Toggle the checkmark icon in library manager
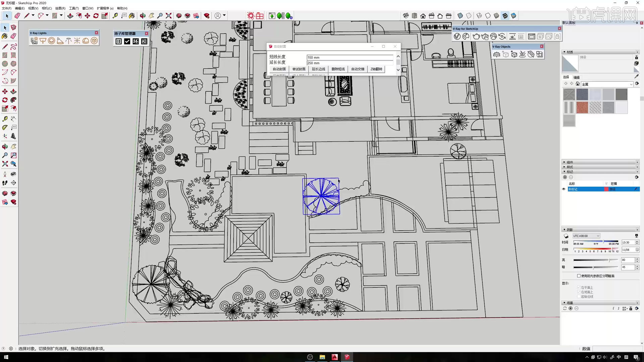Screen dimensions: 644x362 [x=127, y=41]
